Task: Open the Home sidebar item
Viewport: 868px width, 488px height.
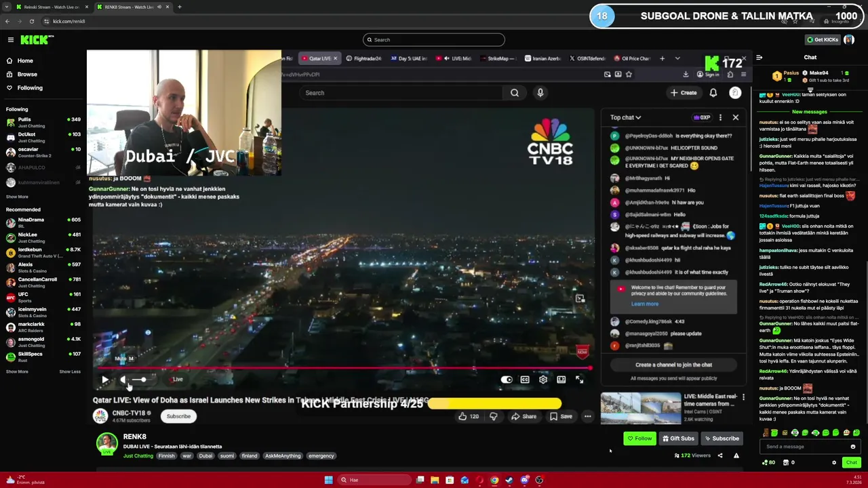Action: [x=25, y=61]
